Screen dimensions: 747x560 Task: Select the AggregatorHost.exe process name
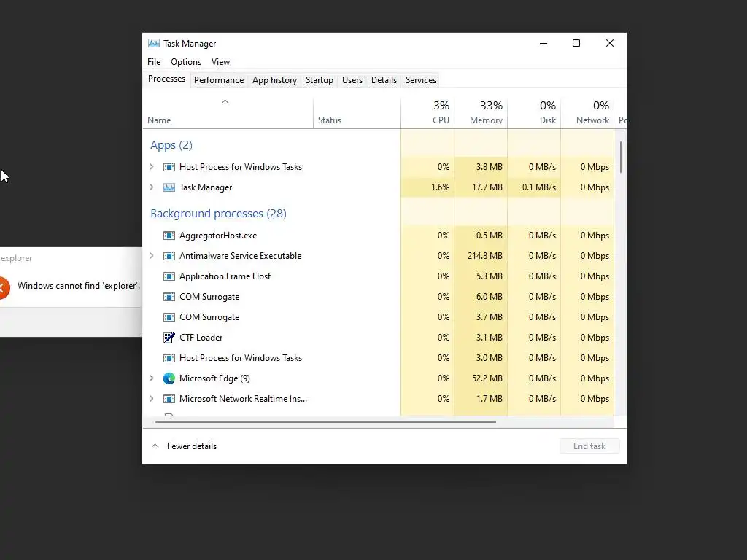tap(218, 236)
